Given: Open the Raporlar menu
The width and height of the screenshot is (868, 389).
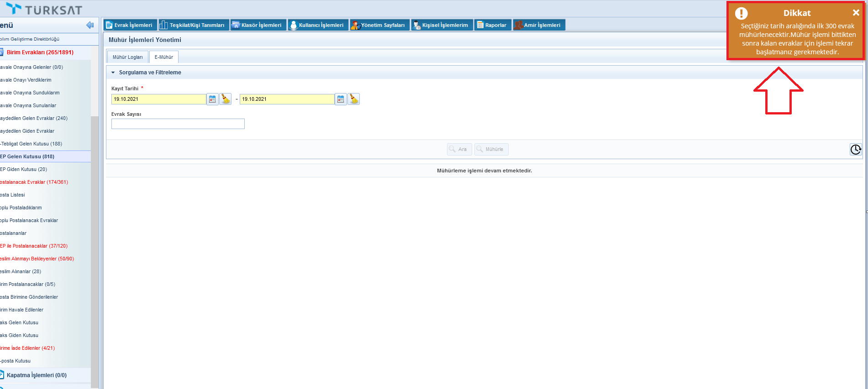Looking at the screenshot, I should [492, 25].
